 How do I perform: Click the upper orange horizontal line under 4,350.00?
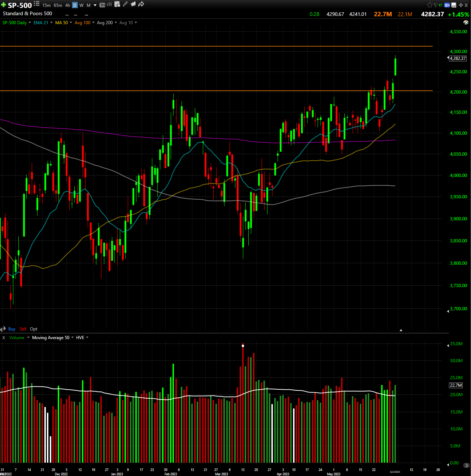pos(216,46)
